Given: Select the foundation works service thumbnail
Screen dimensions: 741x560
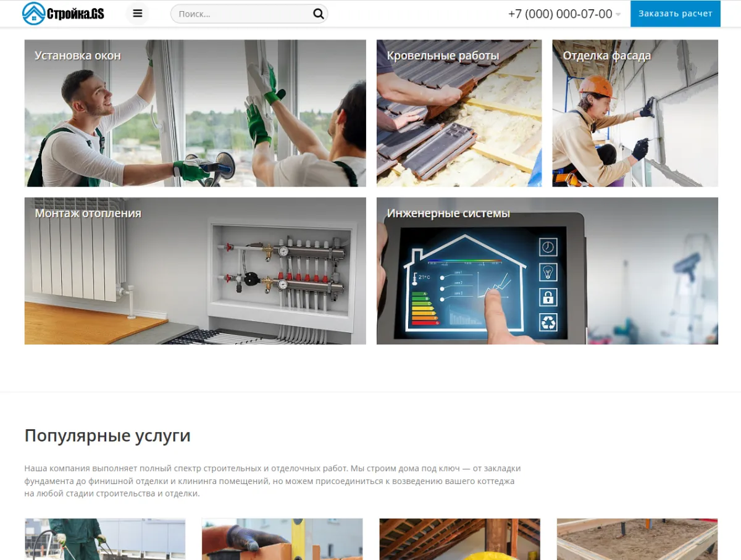Looking at the screenshot, I should pyautogui.click(x=636, y=539).
